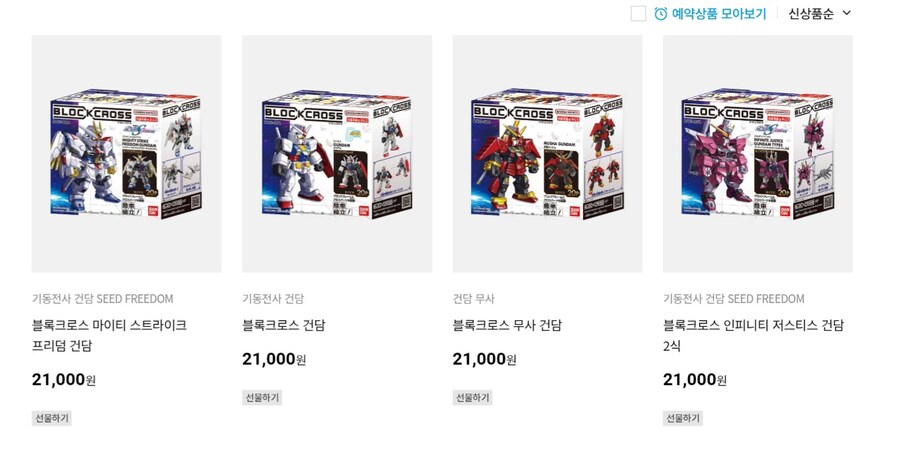900x452 pixels.
Task: Check the 예약상품 모아보기 checkbox
Action: (638, 14)
